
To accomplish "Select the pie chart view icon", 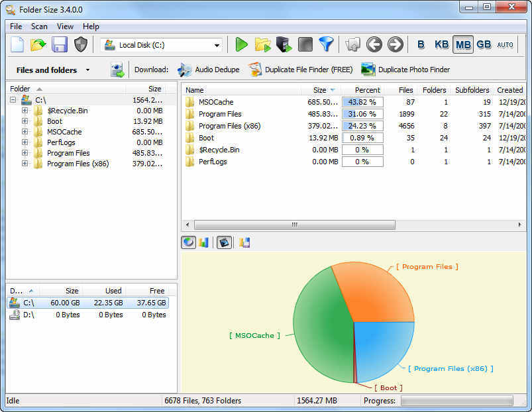I will click(x=188, y=242).
